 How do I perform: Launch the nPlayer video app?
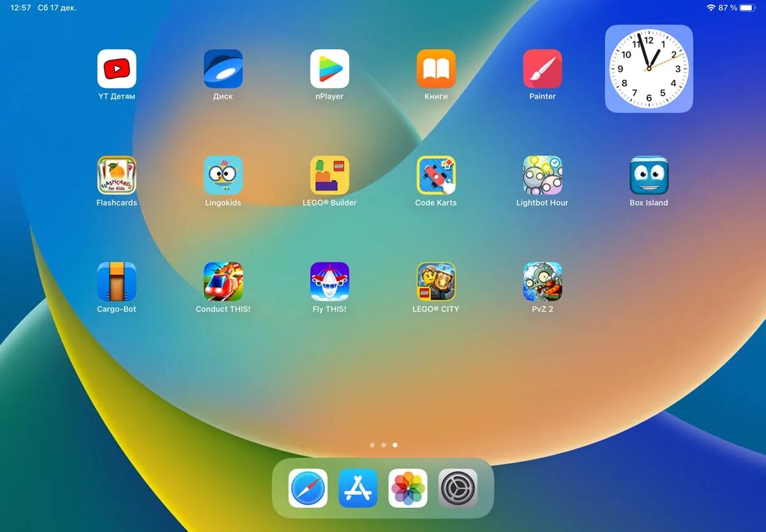point(329,68)
